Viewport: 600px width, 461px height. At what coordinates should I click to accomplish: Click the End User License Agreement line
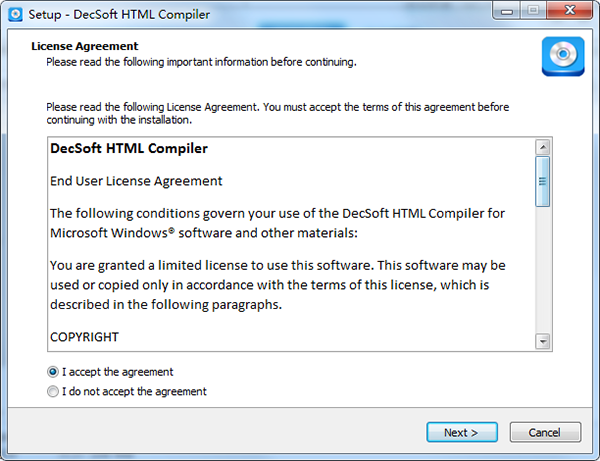click(136, 181)
